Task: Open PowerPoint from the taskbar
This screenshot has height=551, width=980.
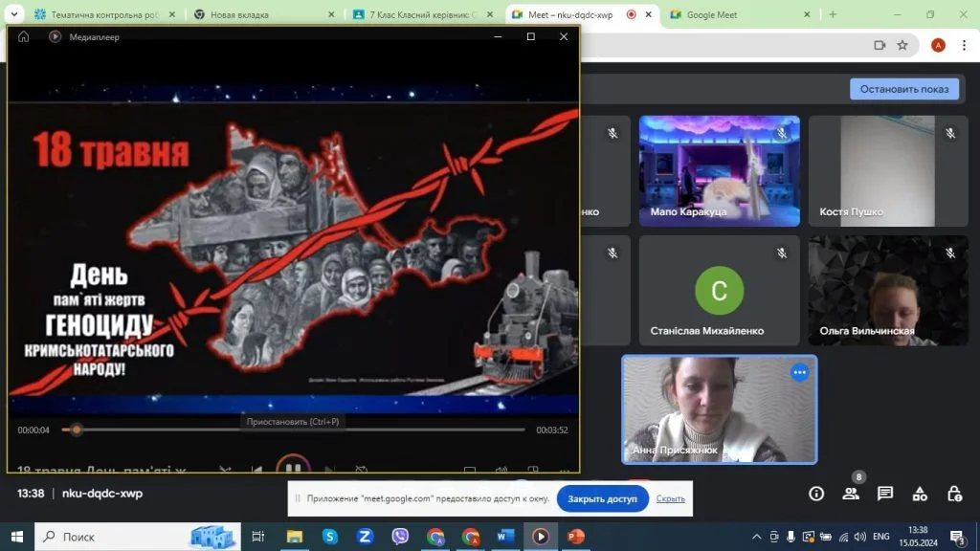Action: point(575,537)
